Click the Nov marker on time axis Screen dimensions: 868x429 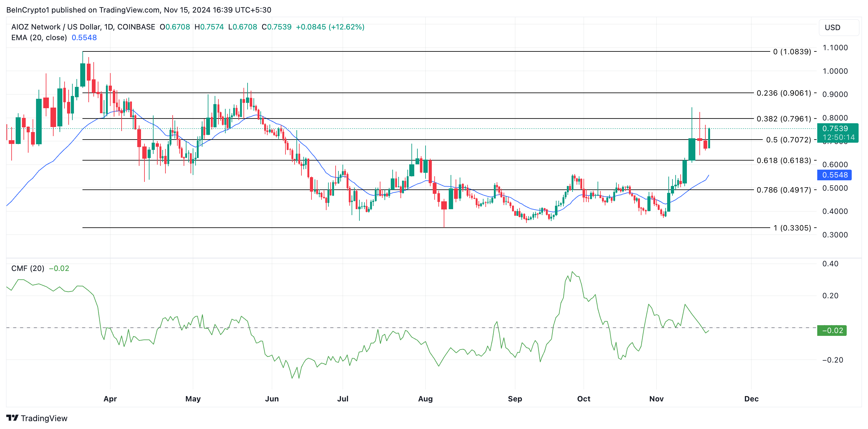tap(656, 399)
